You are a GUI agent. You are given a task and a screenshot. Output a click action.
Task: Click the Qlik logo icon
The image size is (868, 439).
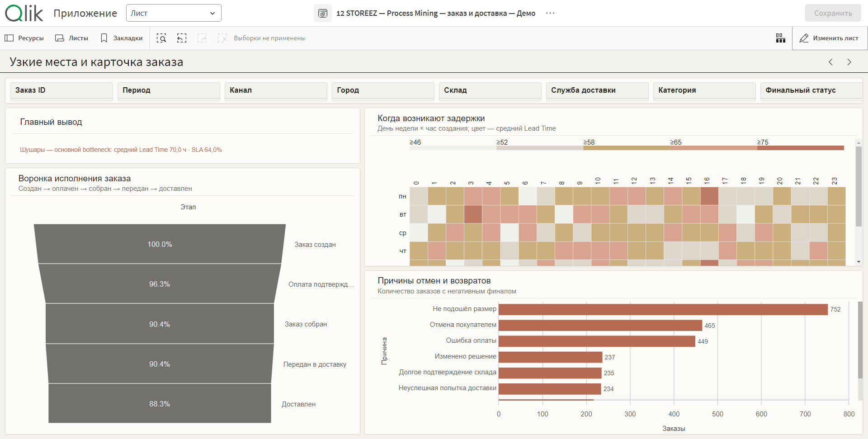pyautogui.click(x=24, y=13)
